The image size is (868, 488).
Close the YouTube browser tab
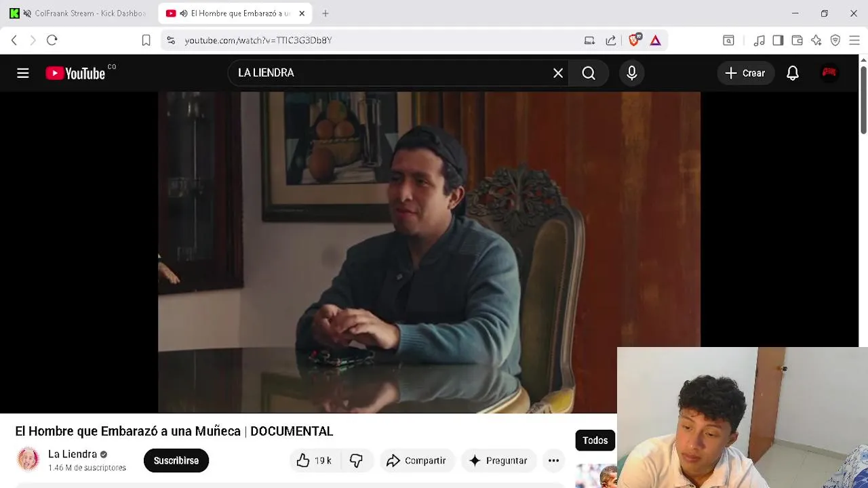(x=302, y=14)
